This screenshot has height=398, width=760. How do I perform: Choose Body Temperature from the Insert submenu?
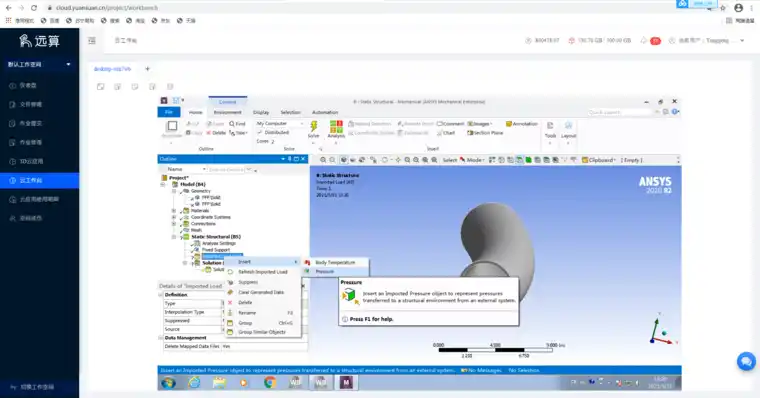(335, 262)
